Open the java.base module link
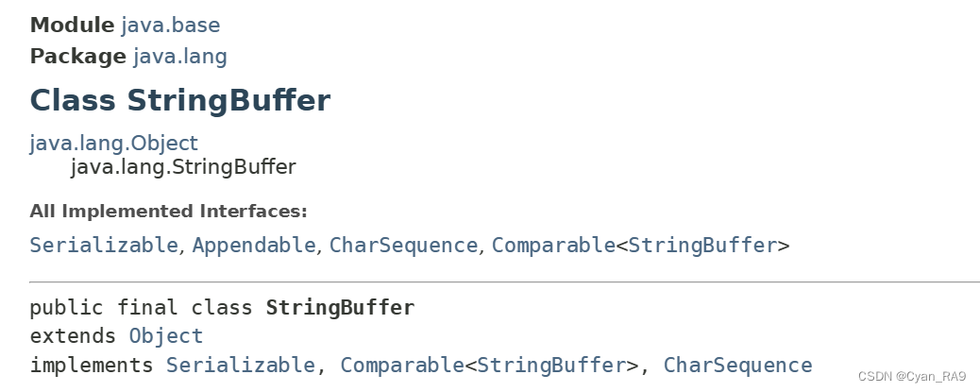The width and height of the screenshot is (980, 392). point(171,25)
